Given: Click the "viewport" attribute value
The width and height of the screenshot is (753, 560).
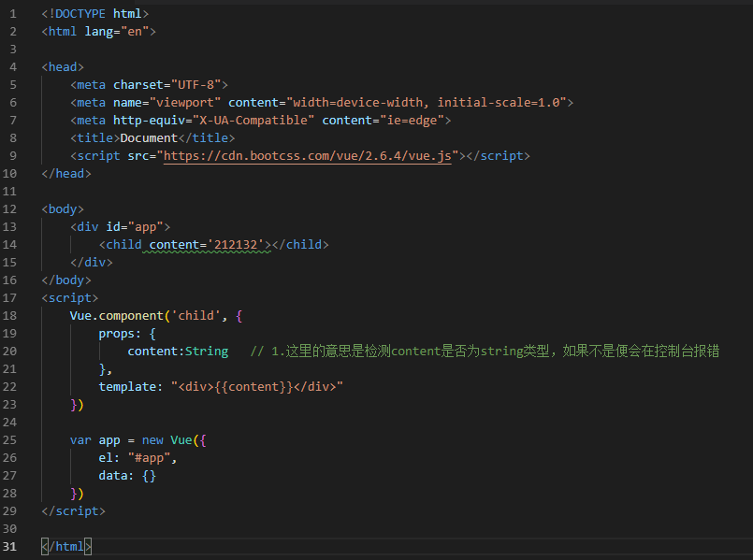Looking at the screenshot, I should tap(185, 103).
